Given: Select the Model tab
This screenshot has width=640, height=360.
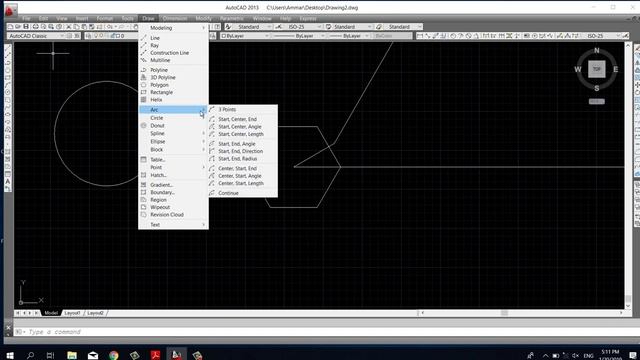Looking at the screenshot, I should (51, 313).
